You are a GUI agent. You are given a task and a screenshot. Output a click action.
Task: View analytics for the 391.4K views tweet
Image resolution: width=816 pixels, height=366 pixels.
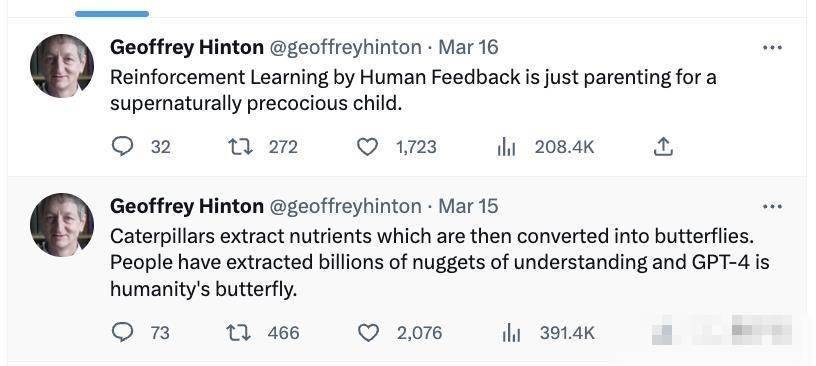[x=510, y=333]
